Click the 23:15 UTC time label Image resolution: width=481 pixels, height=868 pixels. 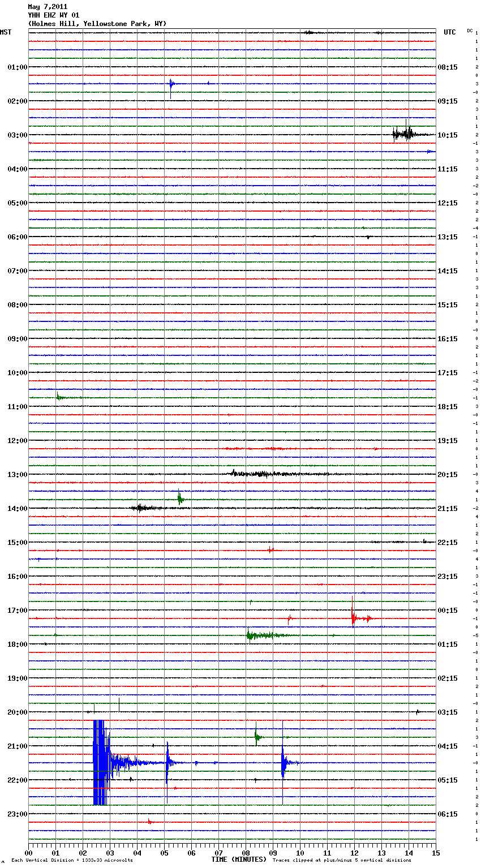(x=448, y=577)
